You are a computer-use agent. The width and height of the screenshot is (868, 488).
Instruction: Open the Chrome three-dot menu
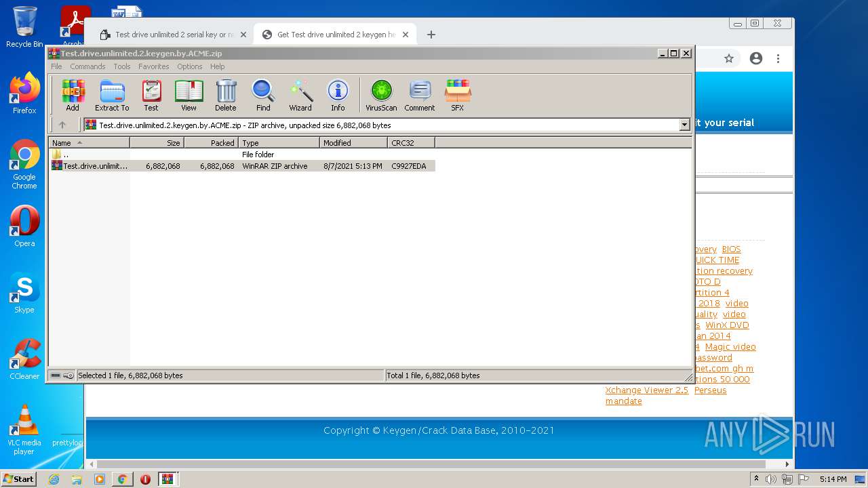point(778,58)
